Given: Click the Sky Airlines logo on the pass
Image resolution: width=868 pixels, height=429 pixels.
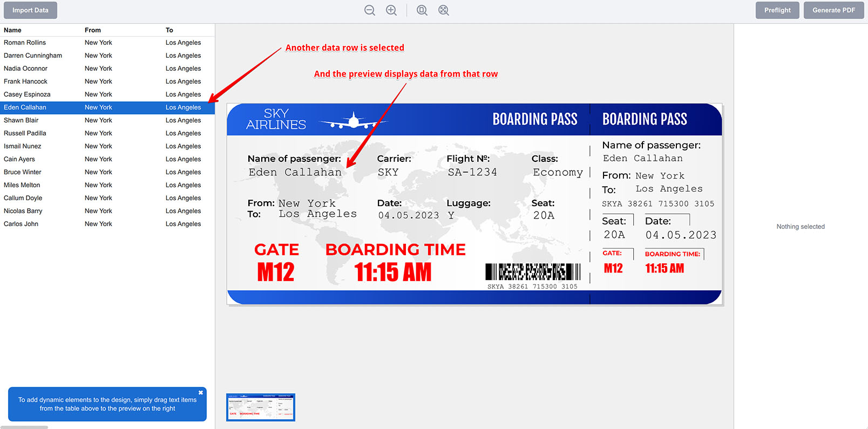Looking at the screenshot, I should 276,119.
